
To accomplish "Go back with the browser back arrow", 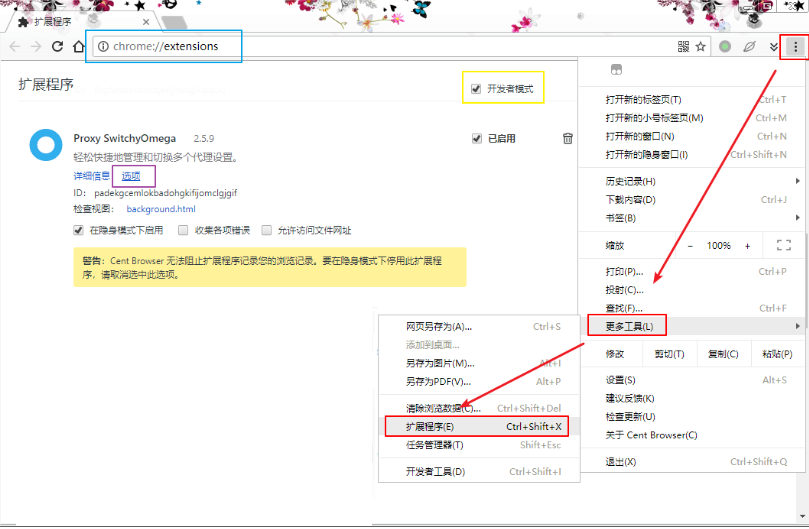I will [14, 46].
